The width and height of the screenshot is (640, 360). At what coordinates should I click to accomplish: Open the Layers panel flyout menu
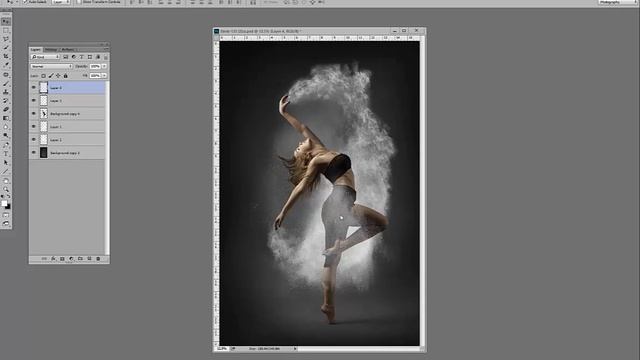click(x=105, y=49)
